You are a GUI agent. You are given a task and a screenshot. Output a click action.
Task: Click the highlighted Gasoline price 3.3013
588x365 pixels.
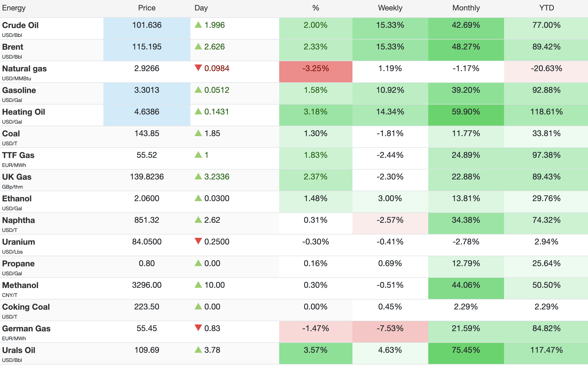147,90
